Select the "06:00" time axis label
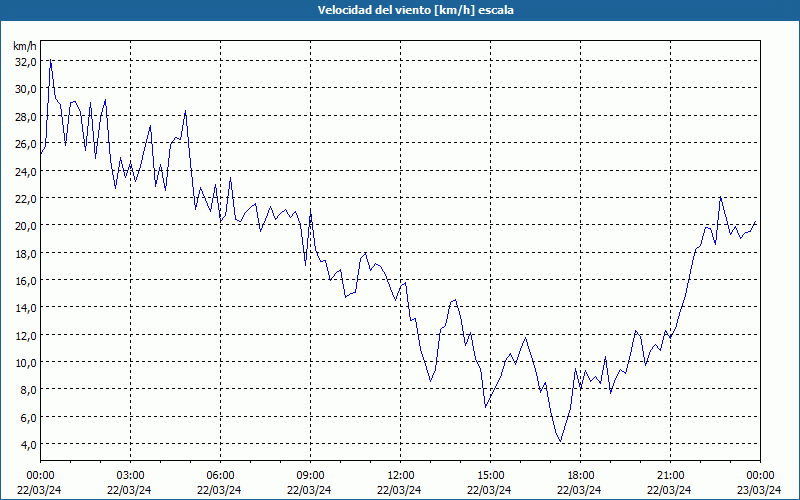Viewport: 800px width, 500px height. 220,476
